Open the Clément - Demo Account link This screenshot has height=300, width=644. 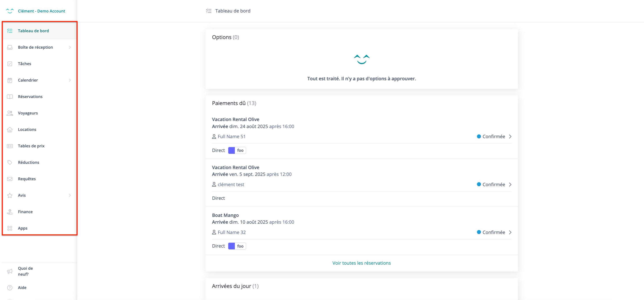pos(41,11)
